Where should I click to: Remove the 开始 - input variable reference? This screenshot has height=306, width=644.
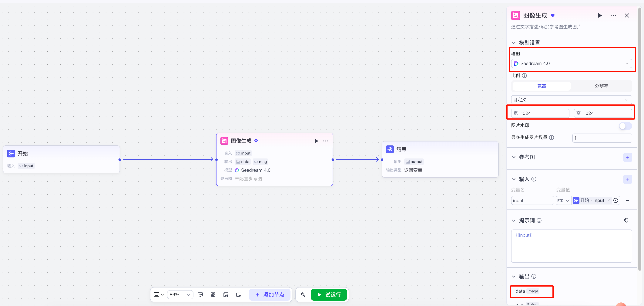coord(609,201)
